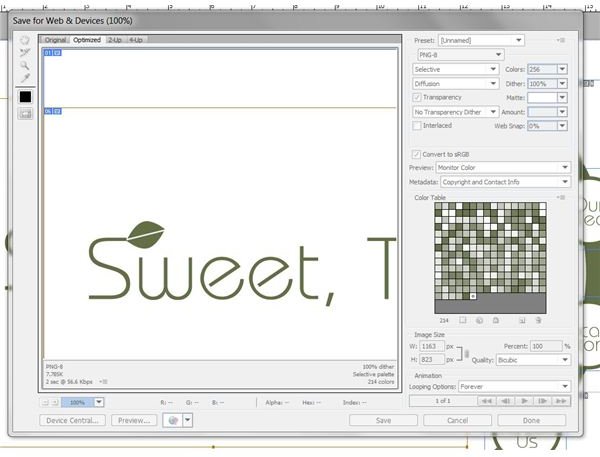Click the Save button
The width and height of the screenshot is (600, 457).
383,420
